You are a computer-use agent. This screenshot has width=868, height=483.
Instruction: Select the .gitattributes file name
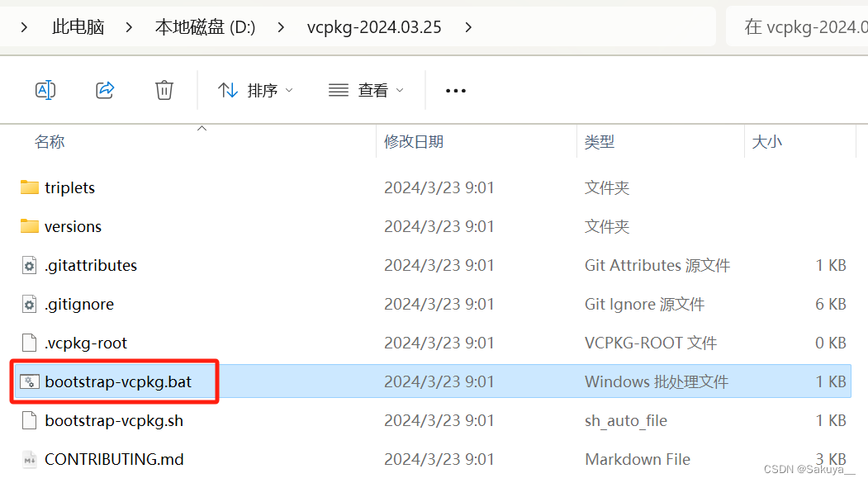pyautogui.click(x=91, y=266)
